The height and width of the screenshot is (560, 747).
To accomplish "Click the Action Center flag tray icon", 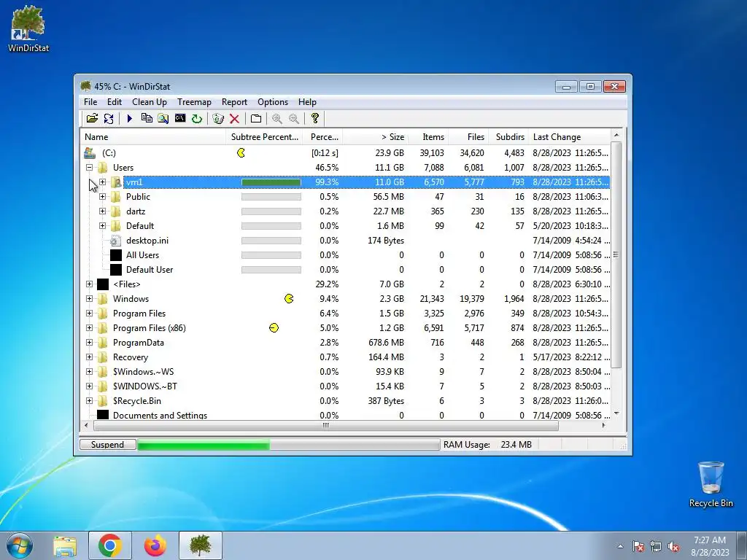I will click(638, 546).
